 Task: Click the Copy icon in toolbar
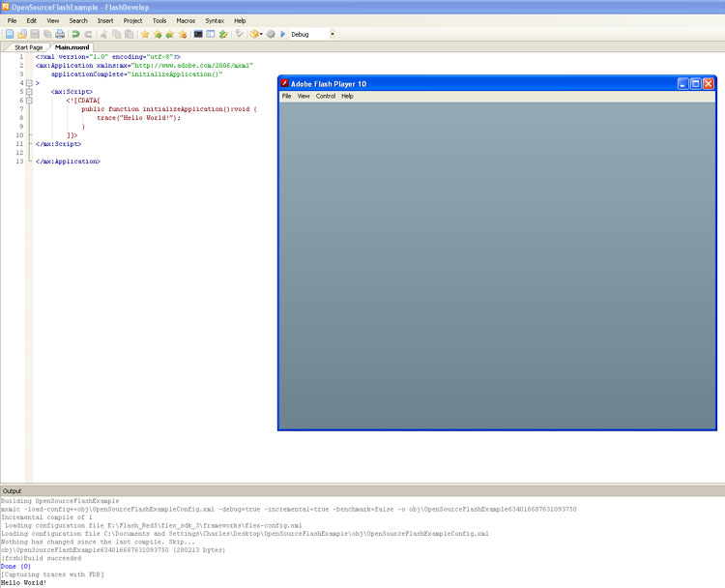pos(117,34)
